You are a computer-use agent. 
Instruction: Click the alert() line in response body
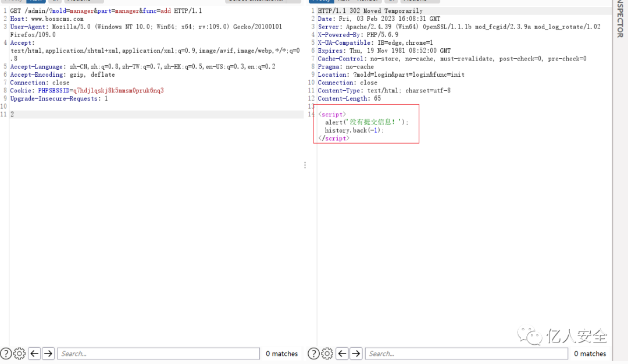(x=367, y=123)
